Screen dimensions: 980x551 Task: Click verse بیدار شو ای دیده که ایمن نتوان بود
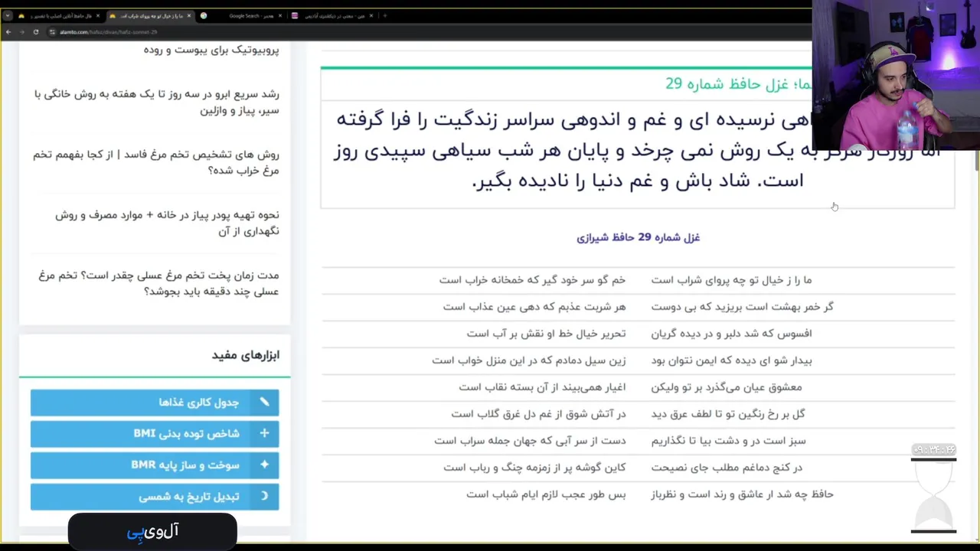[731, 360]
